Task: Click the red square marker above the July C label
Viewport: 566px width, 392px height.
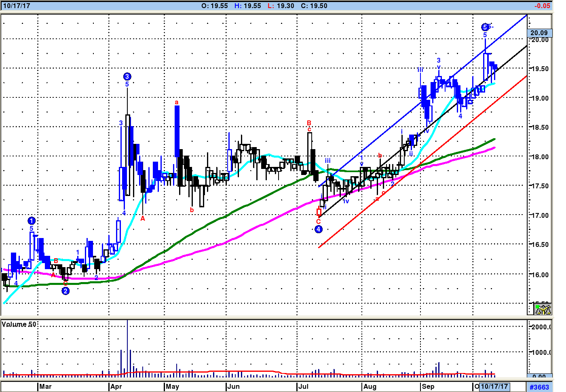Action: [319, 212]
